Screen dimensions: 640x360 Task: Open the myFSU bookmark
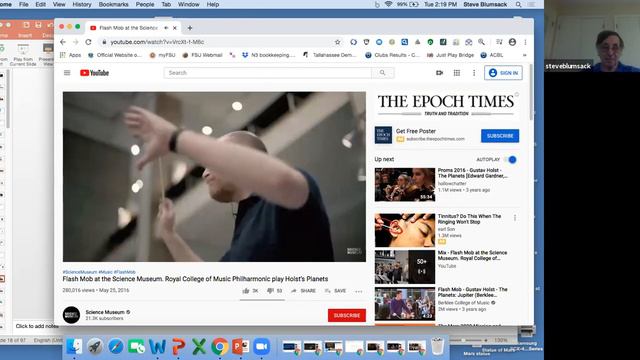[162, 55]
